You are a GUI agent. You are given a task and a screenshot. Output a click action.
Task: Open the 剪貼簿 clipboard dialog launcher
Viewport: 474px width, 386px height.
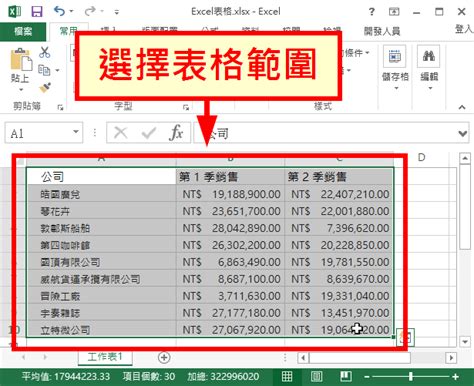pos(60,107)
